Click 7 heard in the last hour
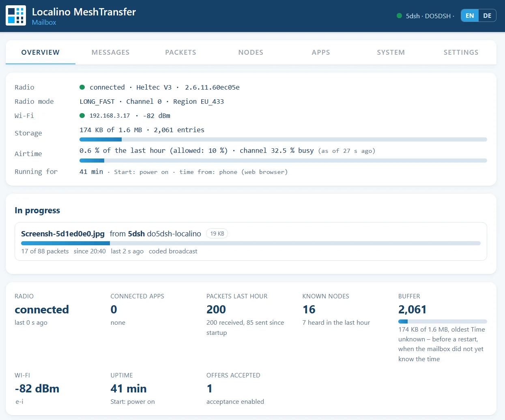505x420 pixels. coord(336,323)
